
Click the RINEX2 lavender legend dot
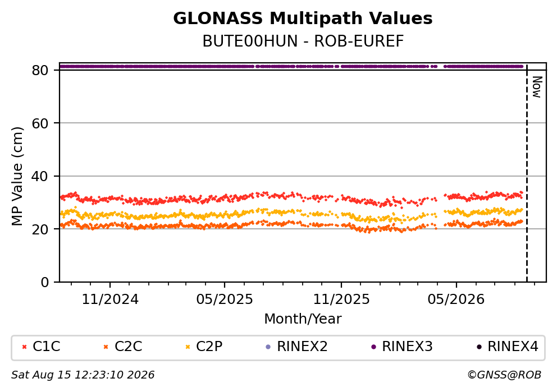click(268, 347)
